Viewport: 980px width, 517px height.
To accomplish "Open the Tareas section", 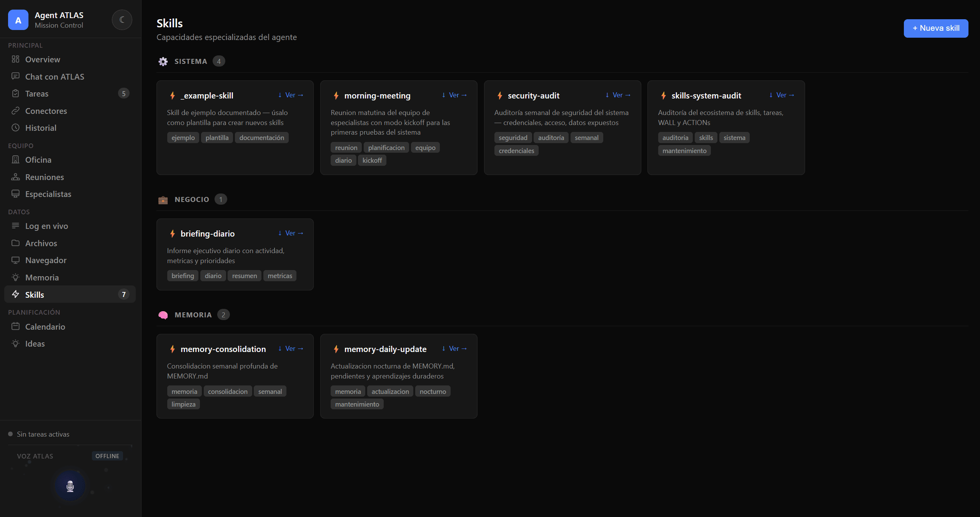I will coord(70,93).
